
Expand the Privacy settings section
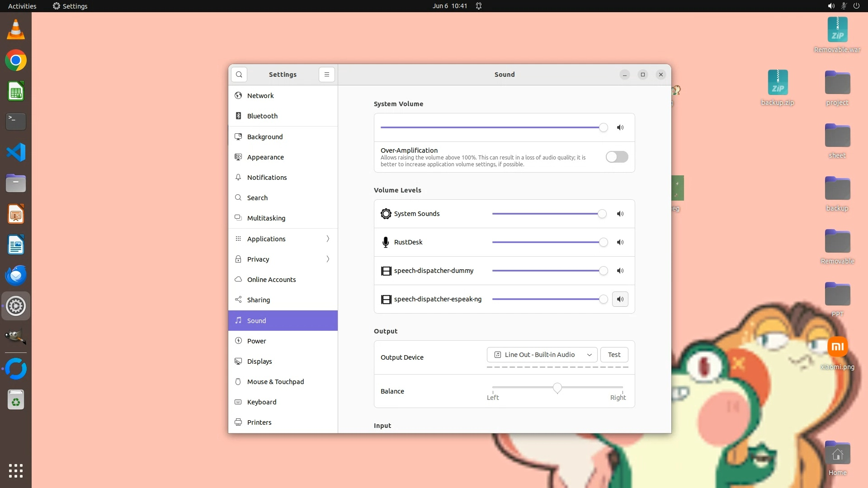coord(283,259)
